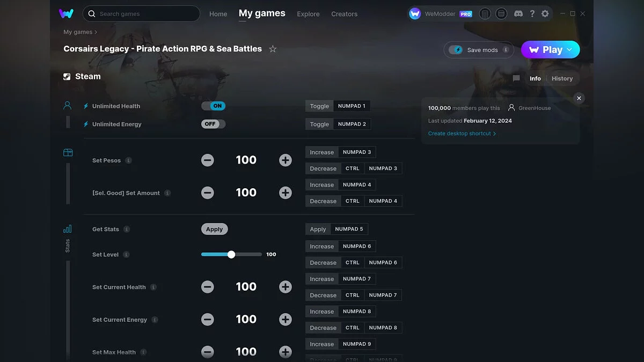Click the My games breadcrumb link
The height and width of the screenshot is (362, 644).
78,32
